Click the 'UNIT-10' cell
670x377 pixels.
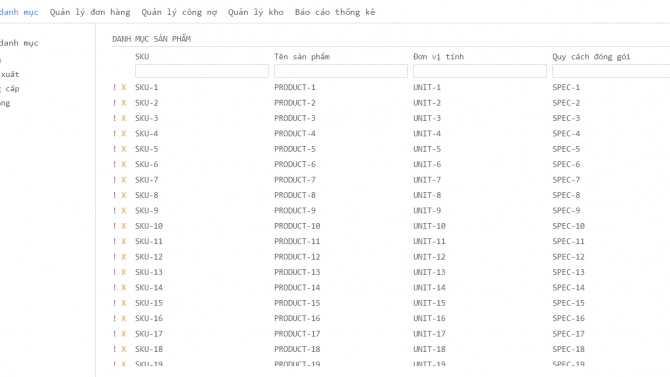(429, 226)
